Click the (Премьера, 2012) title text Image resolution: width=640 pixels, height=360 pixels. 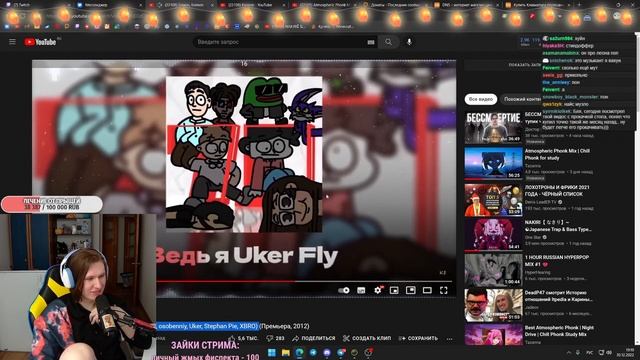284,326
